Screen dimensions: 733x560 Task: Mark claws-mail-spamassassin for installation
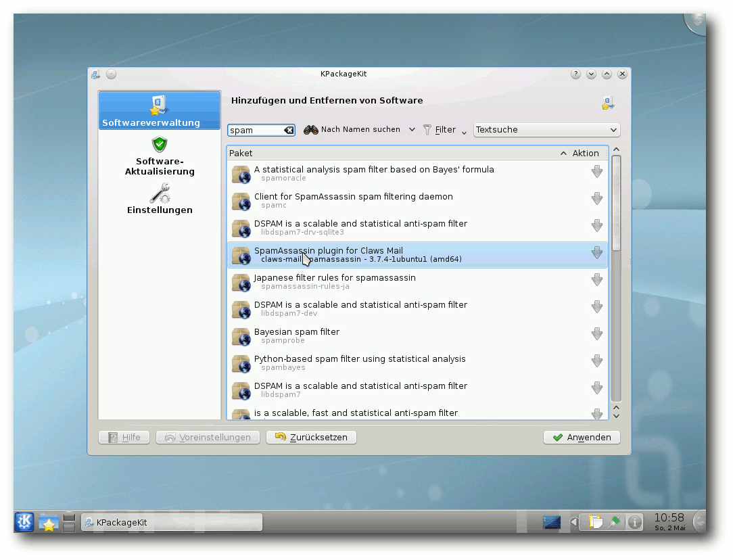pyautogui.click(x=596, y=252)
